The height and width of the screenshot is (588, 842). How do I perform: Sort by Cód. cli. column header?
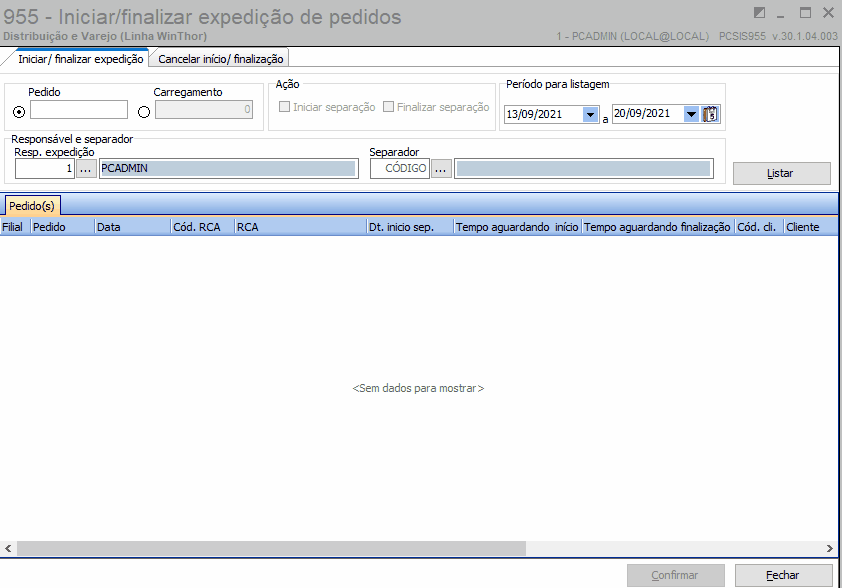point(759,227)
